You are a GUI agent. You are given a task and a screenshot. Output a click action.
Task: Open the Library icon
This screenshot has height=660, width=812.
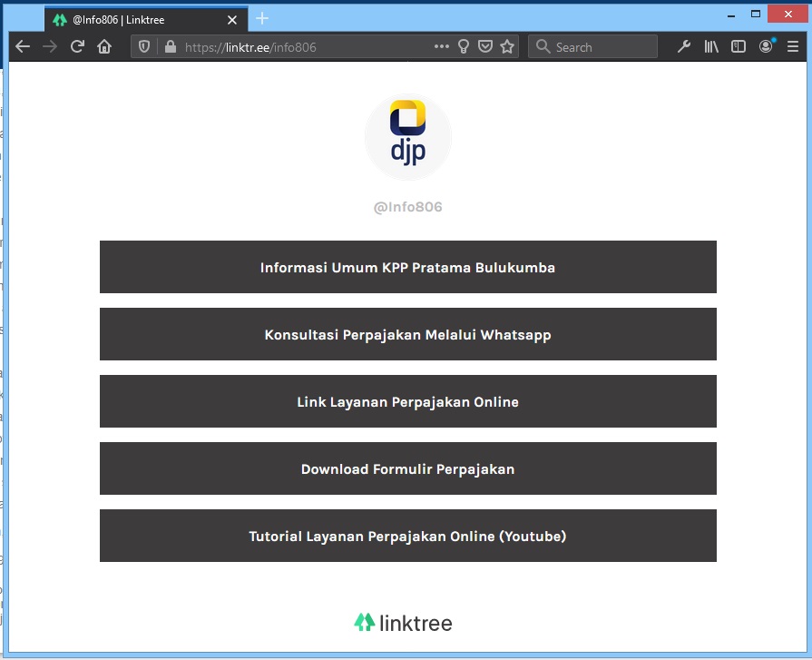point(711,47)
